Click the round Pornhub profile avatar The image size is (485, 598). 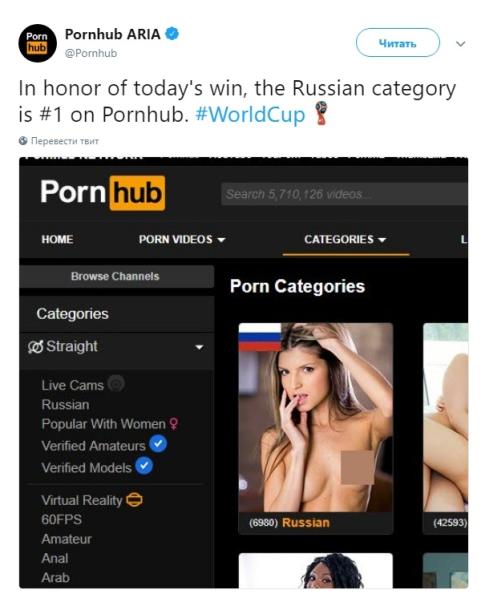pos(37,43)
